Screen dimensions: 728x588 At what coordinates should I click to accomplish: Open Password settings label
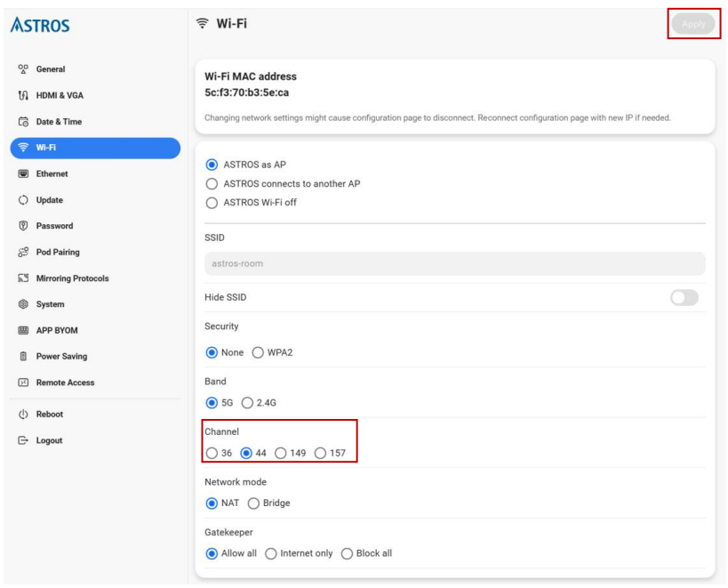[55, 226]
